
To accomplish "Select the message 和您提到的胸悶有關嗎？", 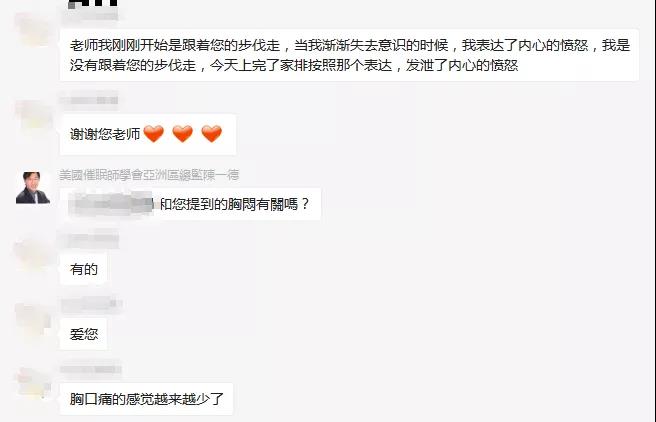I will click(x=190, y=204).
